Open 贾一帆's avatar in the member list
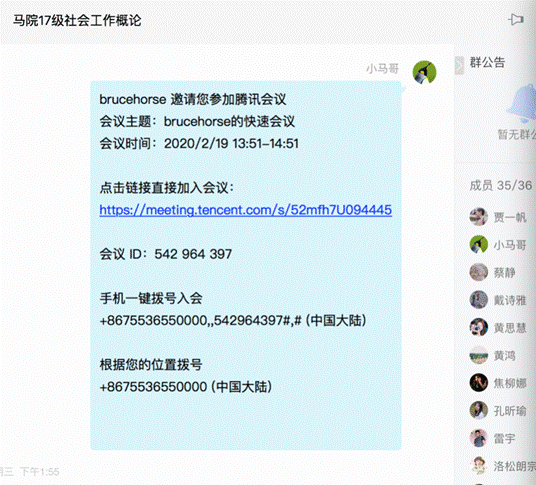Screen dimensions: 536x485 [x=478, y=217]
